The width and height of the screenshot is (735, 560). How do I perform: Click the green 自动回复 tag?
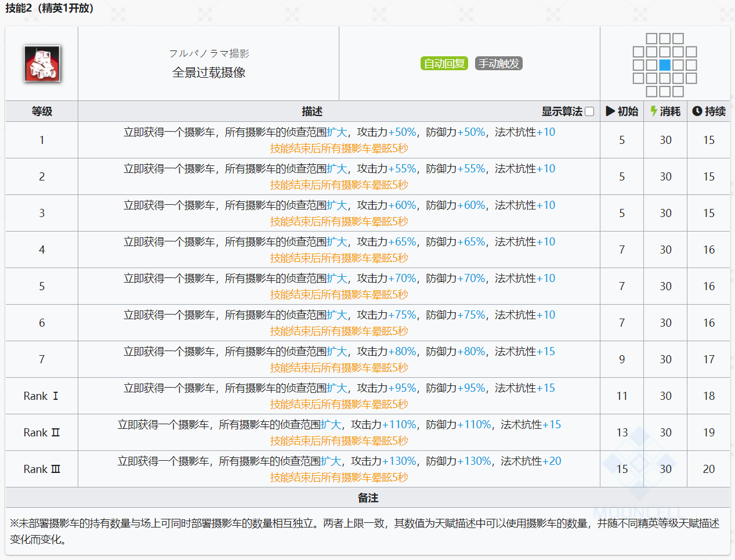444,63
